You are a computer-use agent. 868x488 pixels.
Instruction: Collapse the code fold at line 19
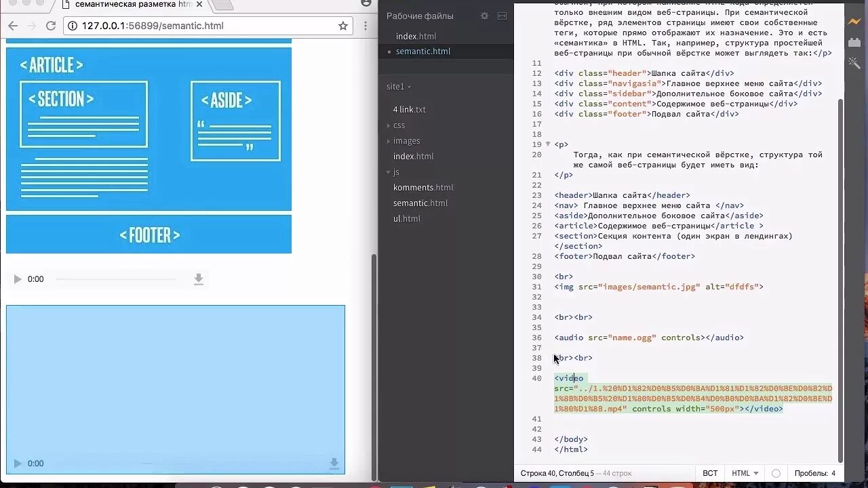click(548, 144)
